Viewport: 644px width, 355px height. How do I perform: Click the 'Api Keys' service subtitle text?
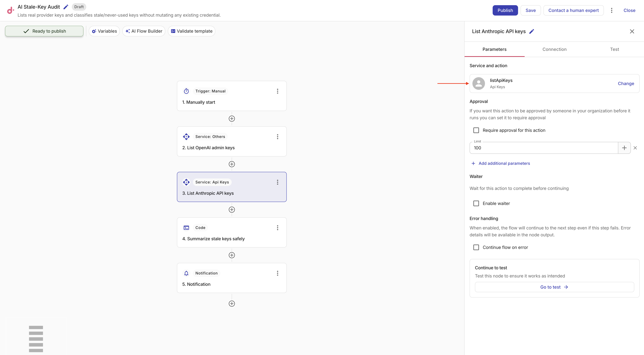point(497,87)
